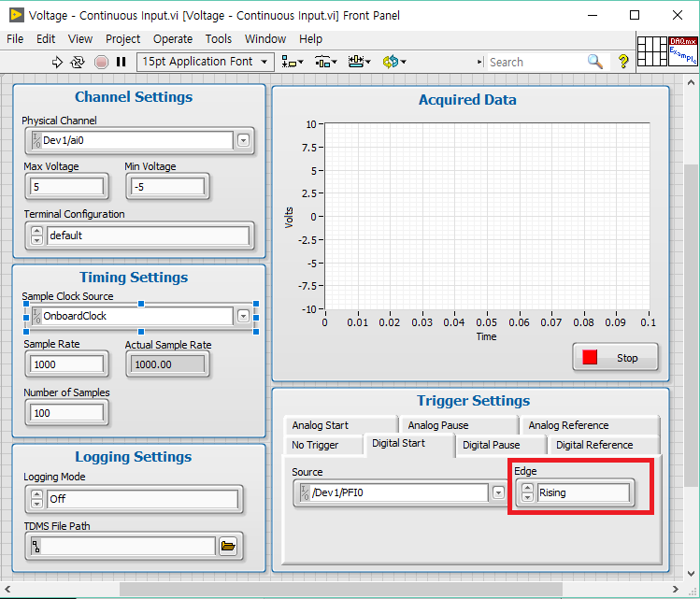This screenshot has width=700, height=599.
Task: Open the Distribute Objects toolbar menu
Action: coord(325,62)
